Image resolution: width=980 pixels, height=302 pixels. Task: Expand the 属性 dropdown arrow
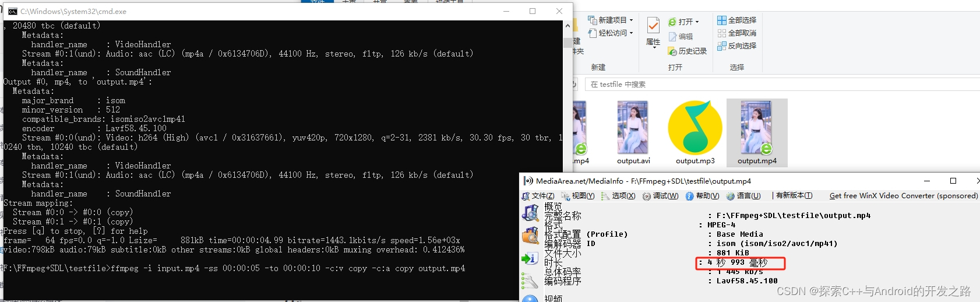click(654, 48)
